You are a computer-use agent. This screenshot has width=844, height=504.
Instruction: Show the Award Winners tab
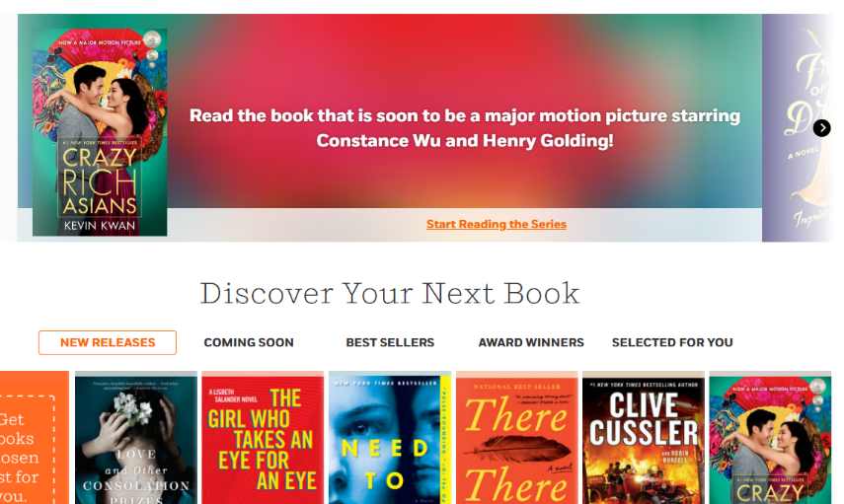[531, 342]
